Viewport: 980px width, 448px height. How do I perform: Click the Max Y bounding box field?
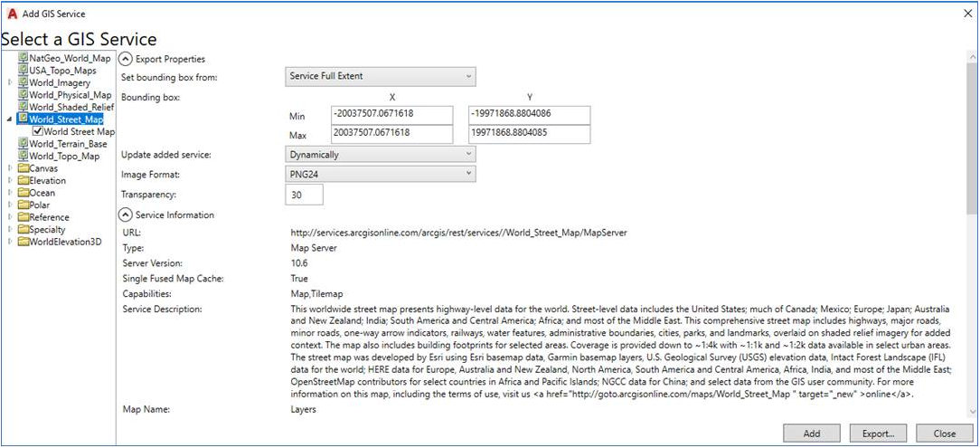pyautogui.click(x=530, y=134)
